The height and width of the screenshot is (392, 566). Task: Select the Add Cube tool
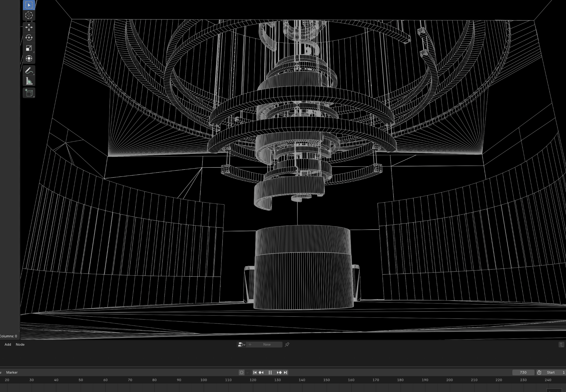(29, 93)
